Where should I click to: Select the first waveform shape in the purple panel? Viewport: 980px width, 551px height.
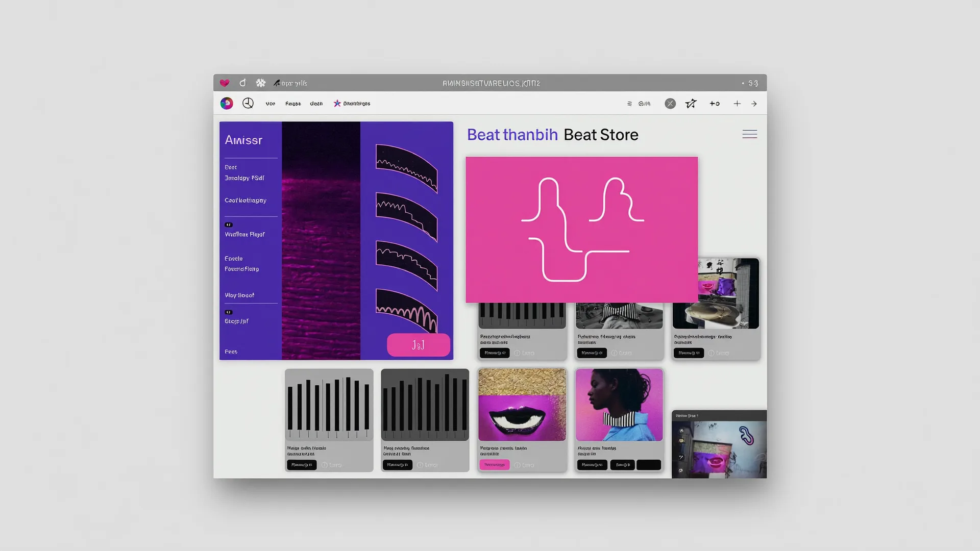pyautogui.click(x=407, y=169)
